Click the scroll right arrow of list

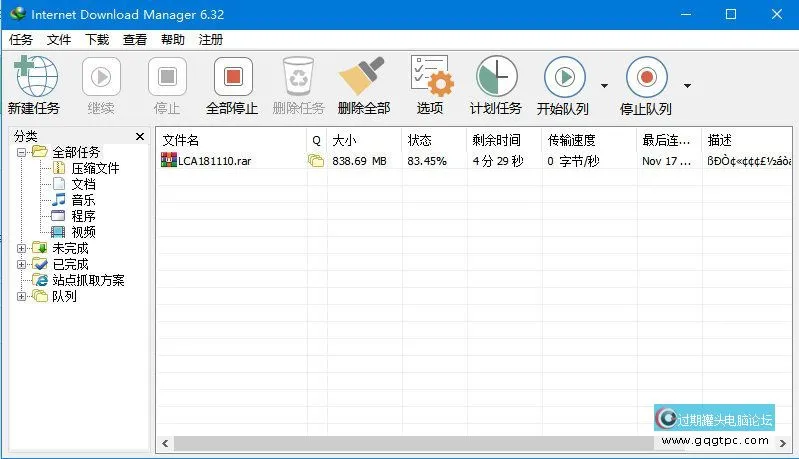pyautogui.click(x=783, y=443)
